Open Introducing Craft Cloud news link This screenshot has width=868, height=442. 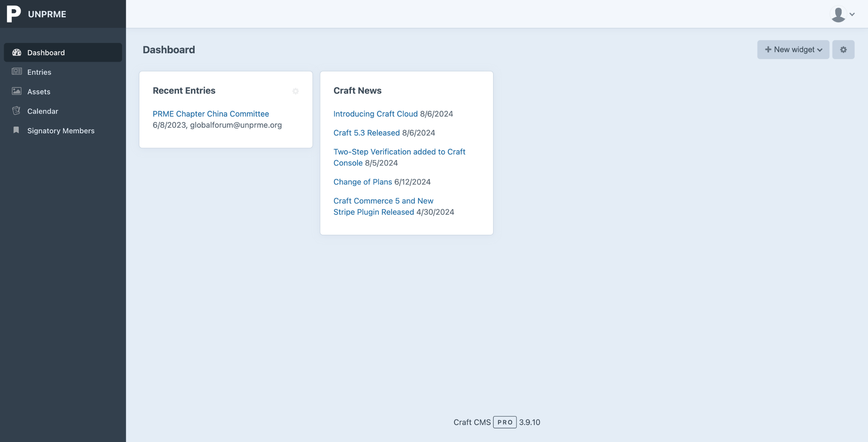[x=375, y=114]
